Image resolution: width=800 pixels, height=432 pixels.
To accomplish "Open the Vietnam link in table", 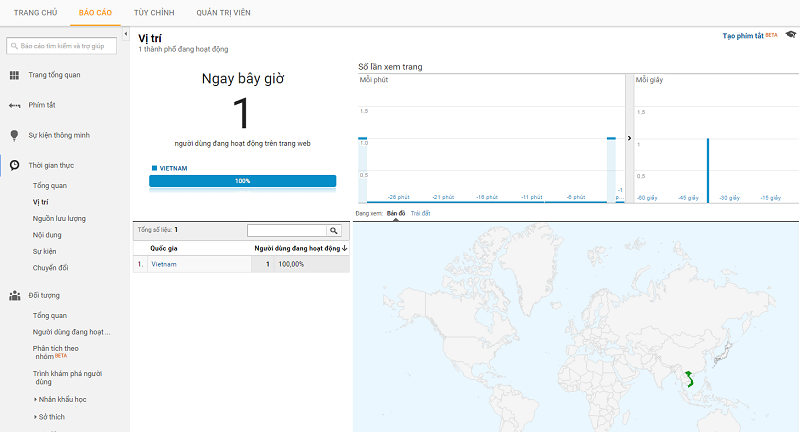I will [x=163, y=264].
